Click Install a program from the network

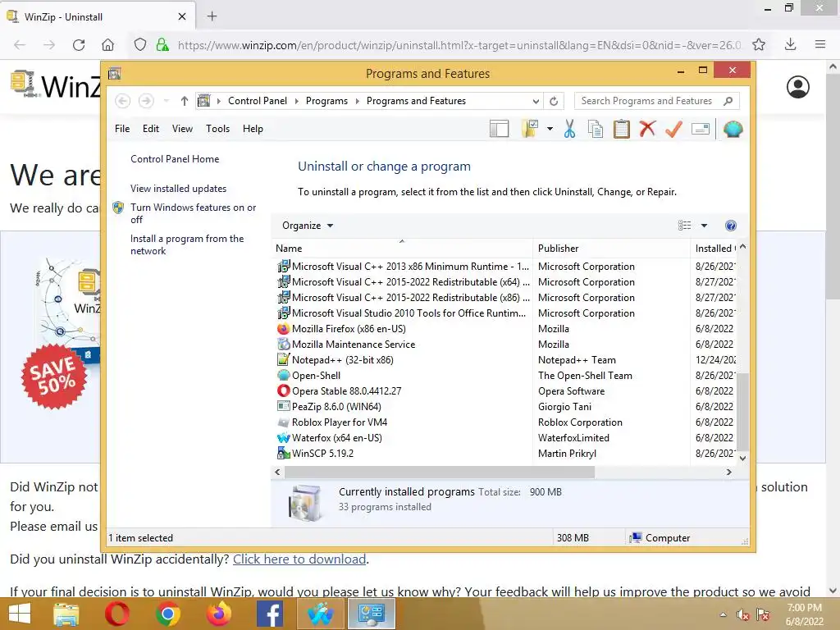coord(187,244)
